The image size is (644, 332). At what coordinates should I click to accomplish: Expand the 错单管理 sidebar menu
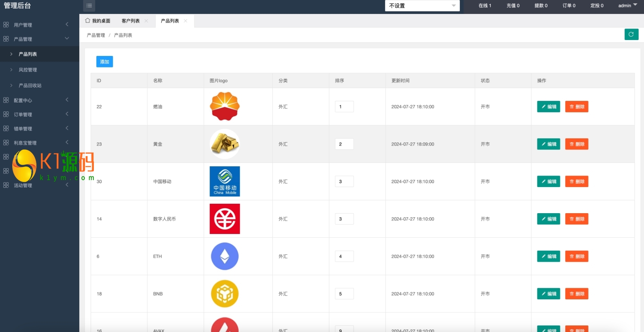pos(40,128)
